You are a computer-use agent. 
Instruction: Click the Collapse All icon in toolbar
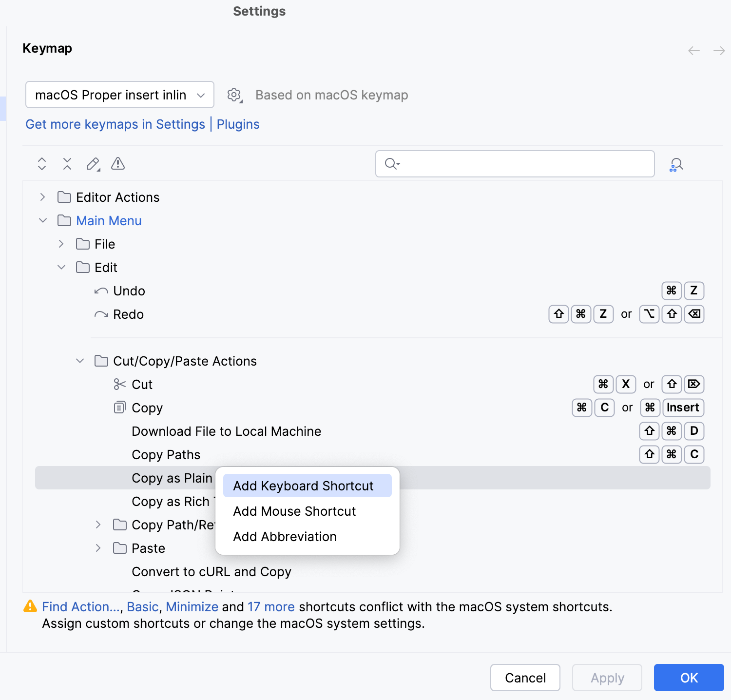(67, 164)
